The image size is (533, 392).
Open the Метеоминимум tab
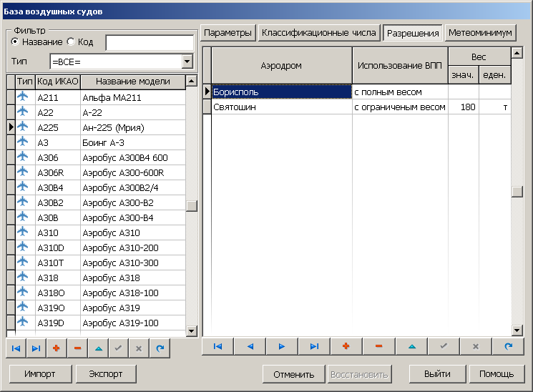480,33
